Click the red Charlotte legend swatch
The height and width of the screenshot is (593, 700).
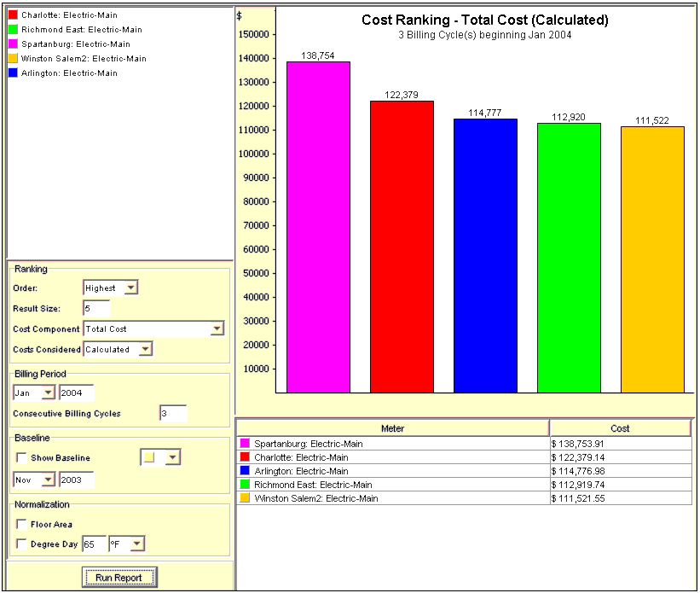(13, 15)
